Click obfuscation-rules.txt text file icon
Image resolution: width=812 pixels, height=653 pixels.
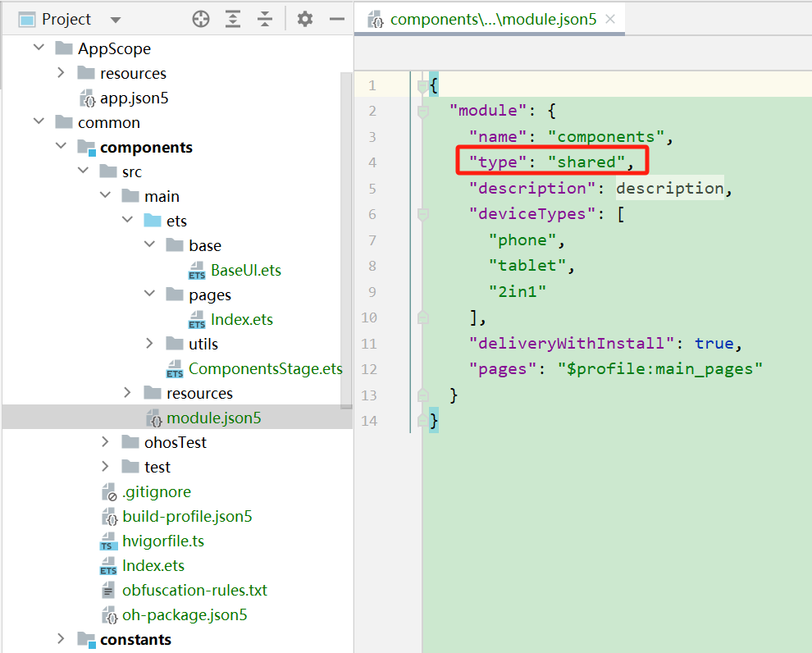107,591
